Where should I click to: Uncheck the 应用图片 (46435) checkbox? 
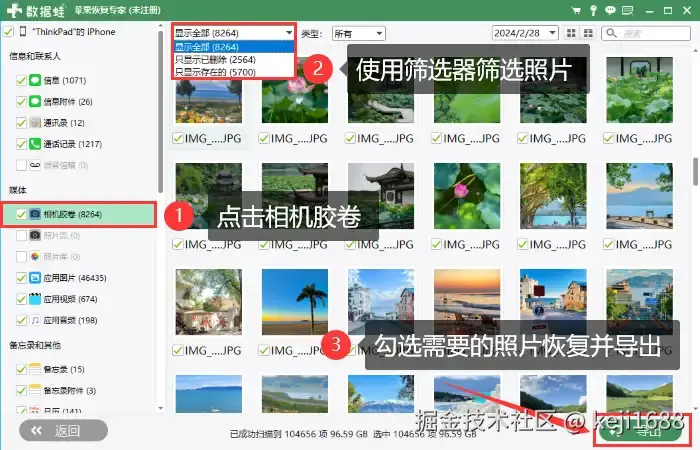(x=21, y=278)
